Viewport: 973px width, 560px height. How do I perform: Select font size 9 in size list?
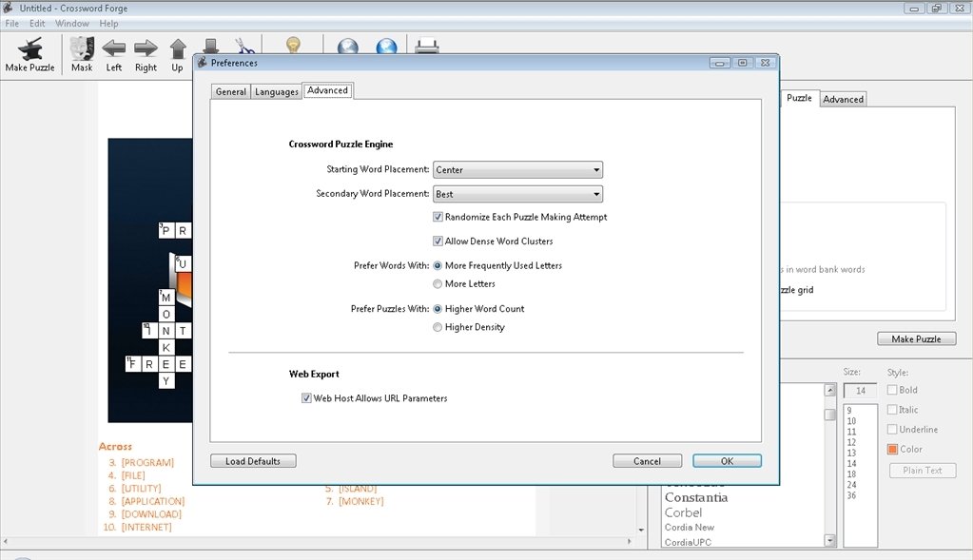coord(849,411)
